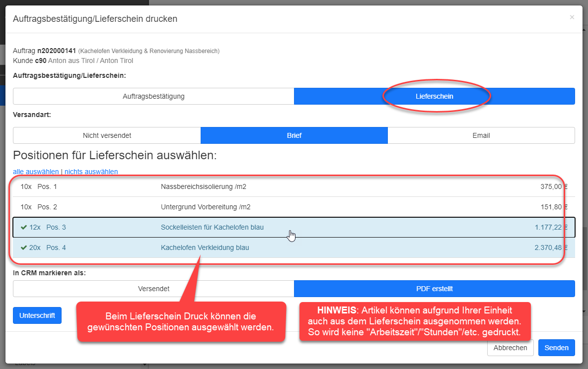This screenshot has width=588, height=369.
Task: Deselect Kachelofen Verkleidung blau position
Action: 205,247
